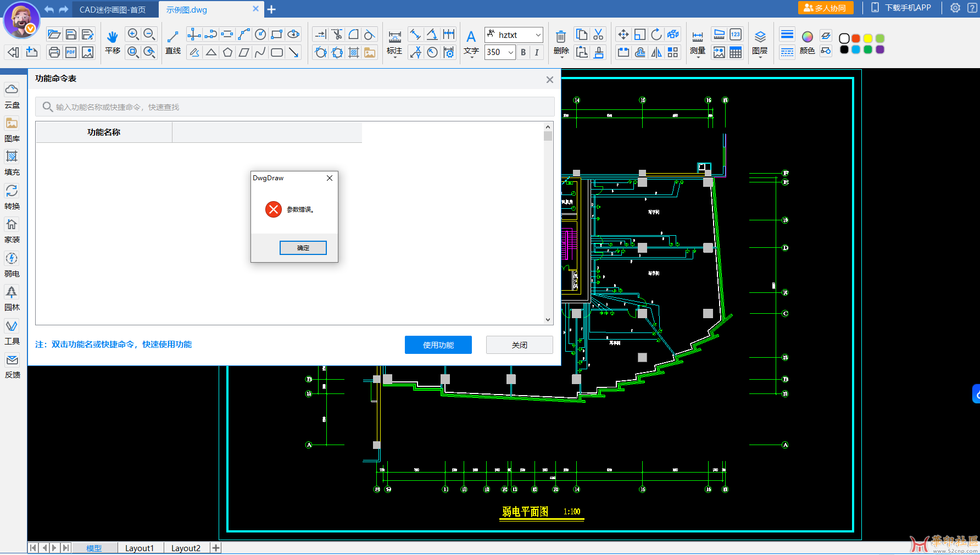Switch to Layout1 tab
Screen dimensions: 980x555
point(140,548)
